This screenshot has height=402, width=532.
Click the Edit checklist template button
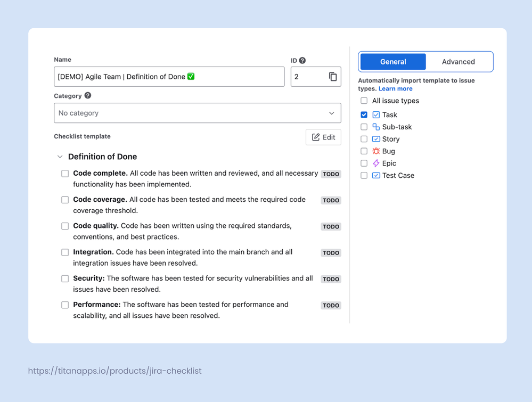[323, 137]
